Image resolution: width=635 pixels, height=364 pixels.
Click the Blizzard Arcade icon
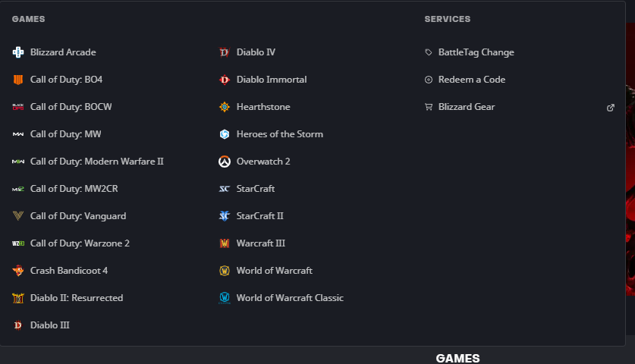click(18, 52)
